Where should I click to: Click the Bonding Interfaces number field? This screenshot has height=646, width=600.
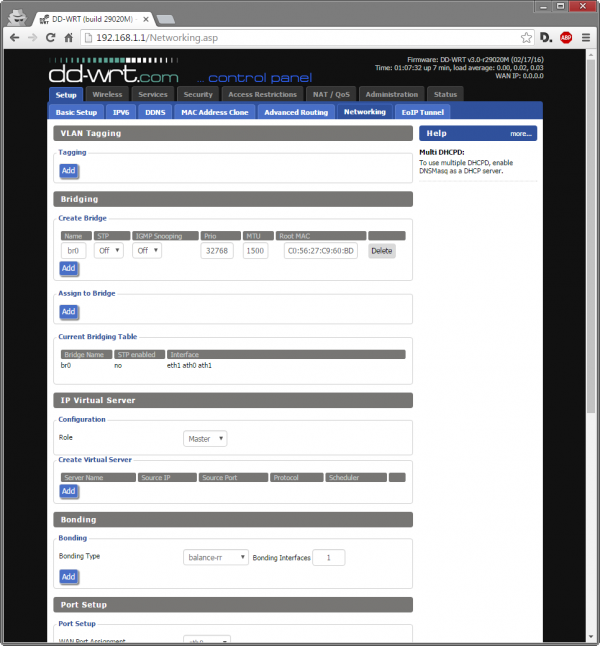click(x=329, y=557)
